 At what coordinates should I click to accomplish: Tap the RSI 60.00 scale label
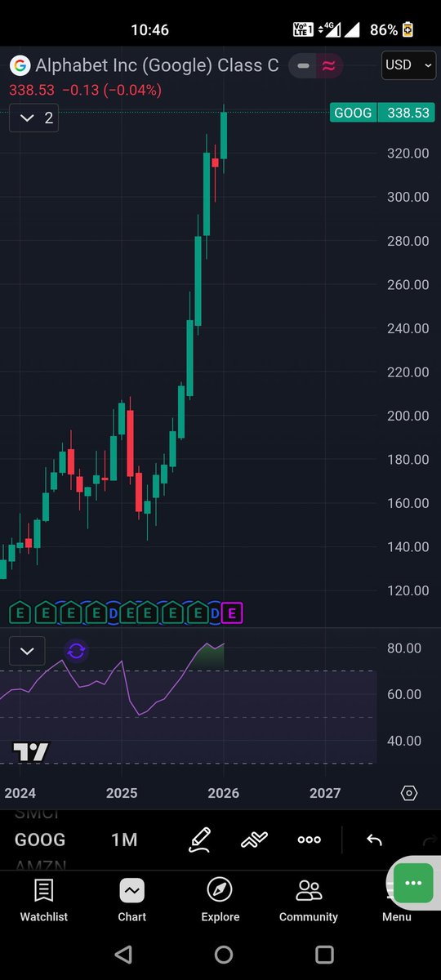point(403,694)
